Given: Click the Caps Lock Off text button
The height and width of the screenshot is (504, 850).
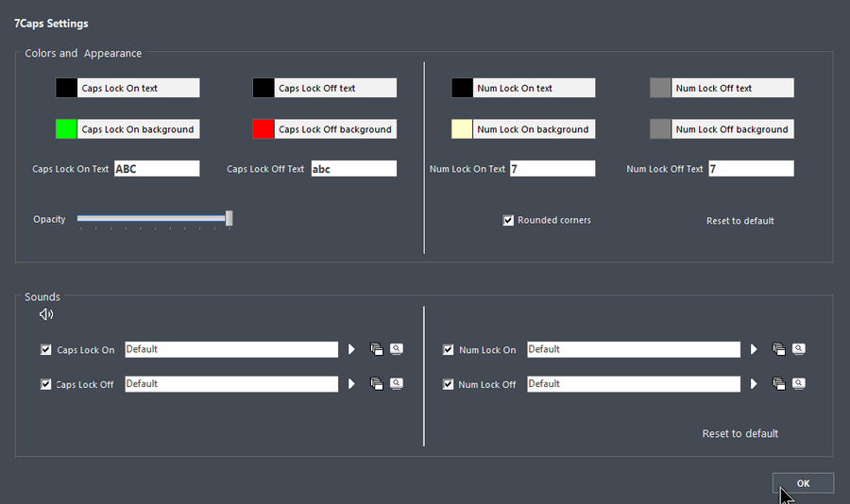Looking at the screenshot, I should click(x=335, y=88).
